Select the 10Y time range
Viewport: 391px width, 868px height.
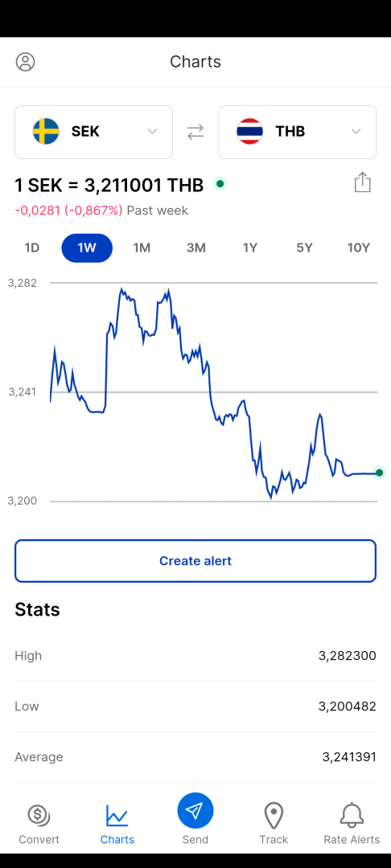pos(358,248)
